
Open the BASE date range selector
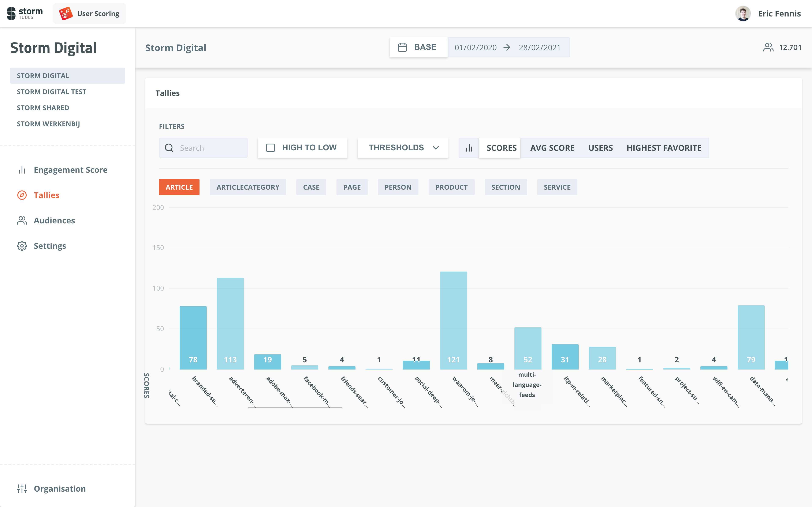pyautogui.click(x=418, y=47)
